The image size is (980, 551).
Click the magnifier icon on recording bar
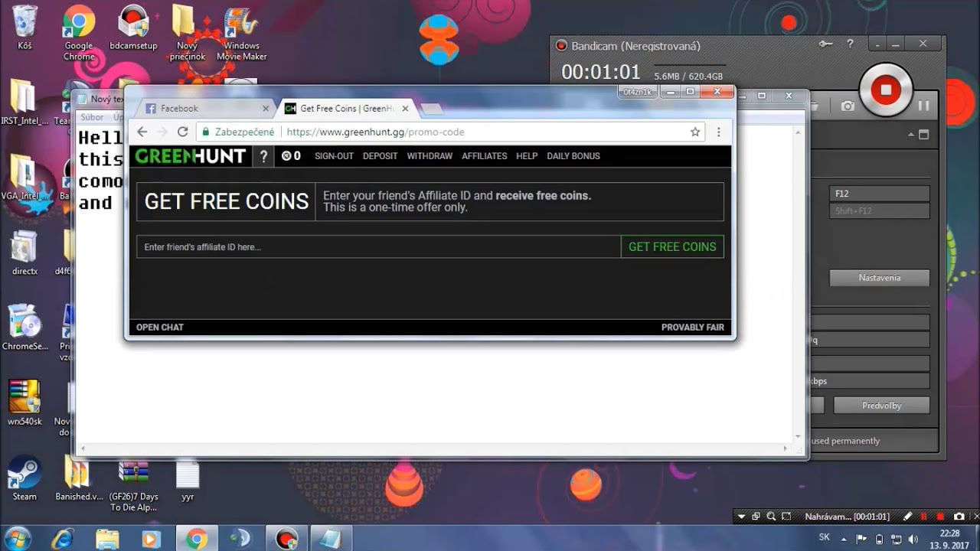[x=771, y=517]
